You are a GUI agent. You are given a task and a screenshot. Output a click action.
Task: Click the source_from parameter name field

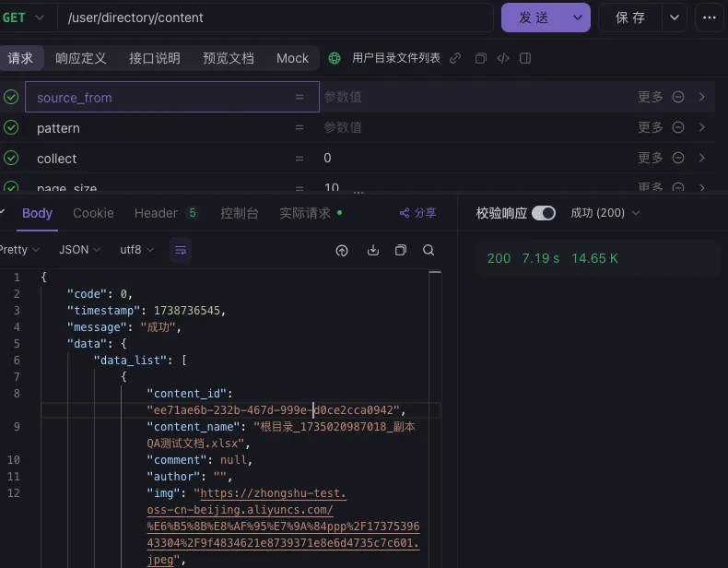pos(171,97)
